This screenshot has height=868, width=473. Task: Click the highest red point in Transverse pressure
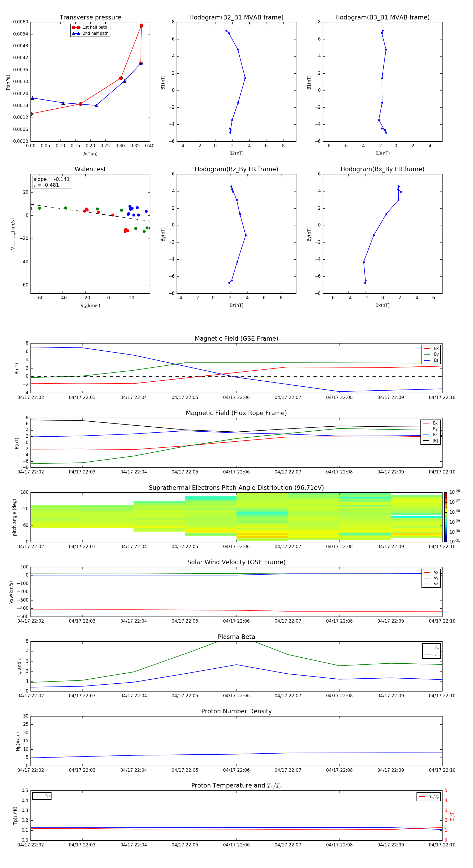click(141, 25)
